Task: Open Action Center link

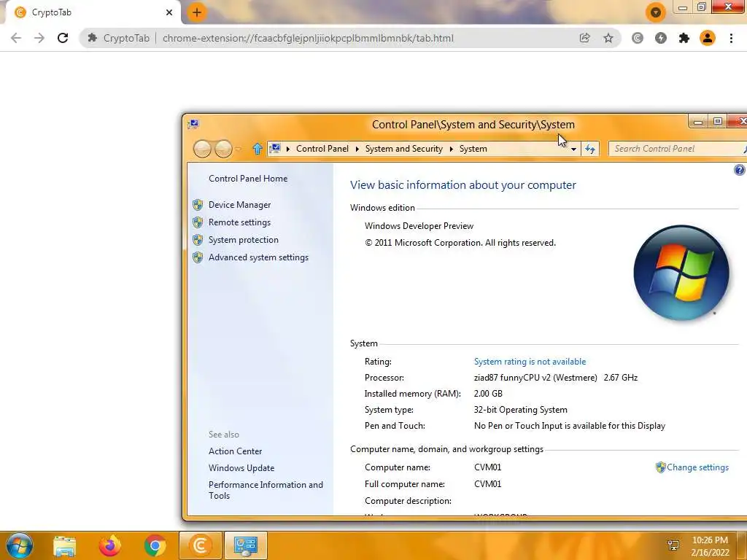Action: point(236,451)
